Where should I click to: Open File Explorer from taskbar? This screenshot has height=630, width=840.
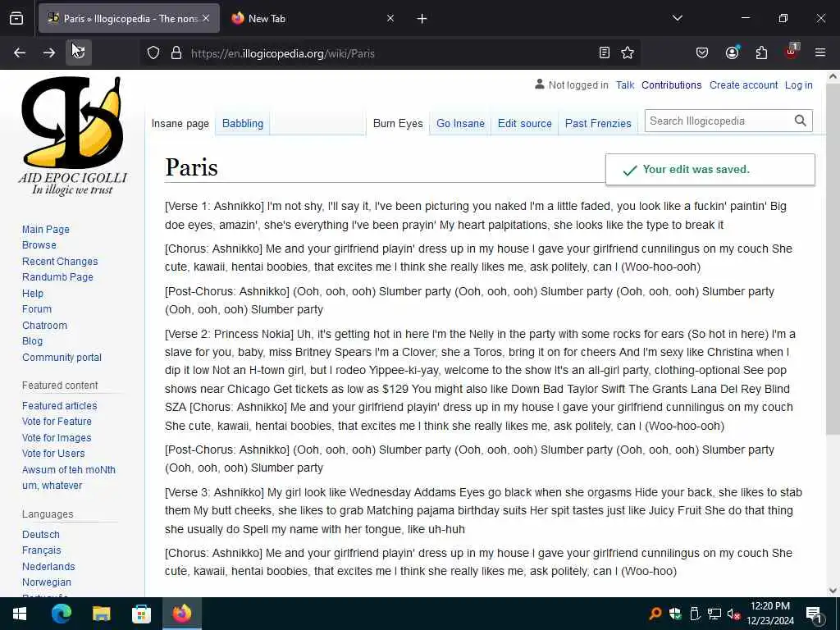coord(101,614)
